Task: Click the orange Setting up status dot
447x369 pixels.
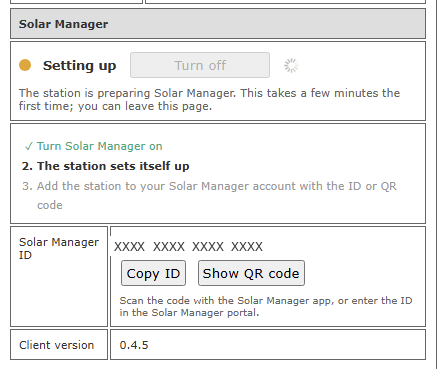Action: pos(25,65)
